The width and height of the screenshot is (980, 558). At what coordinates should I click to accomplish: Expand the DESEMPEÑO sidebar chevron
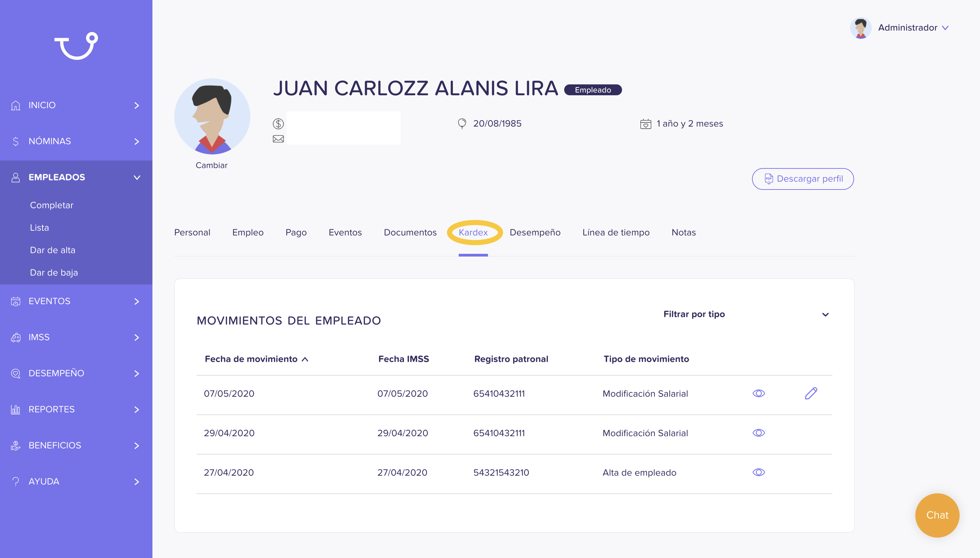pos(137,373)
